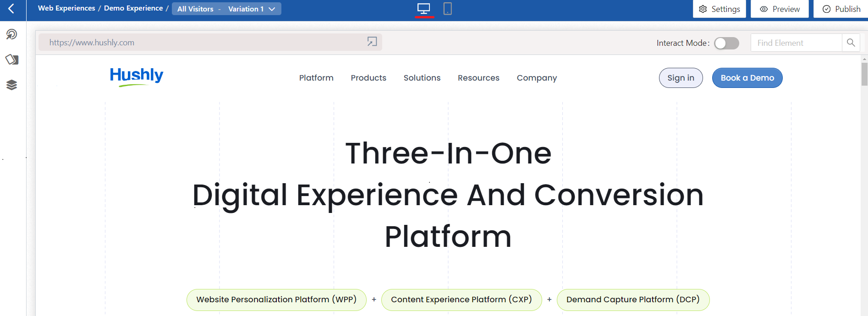This screenshot has height=316, width=868.
Task: Open the Solutions menu item
Action: point(422,78)
